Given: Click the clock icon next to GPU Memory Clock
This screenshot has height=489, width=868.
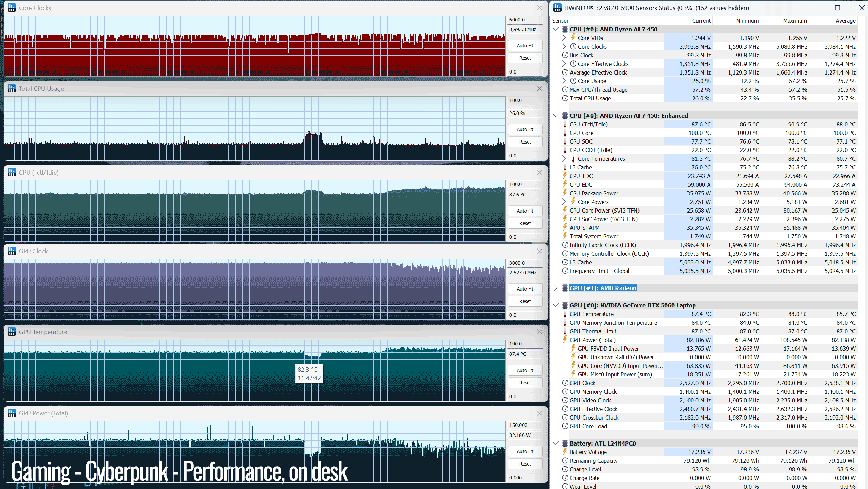Looking at the screenshot, I should click(565, 391).
